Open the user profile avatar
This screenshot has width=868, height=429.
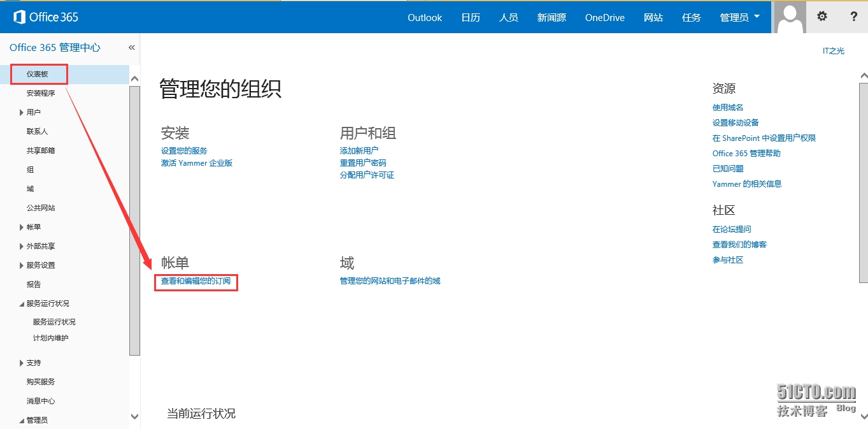coord(790,17)
